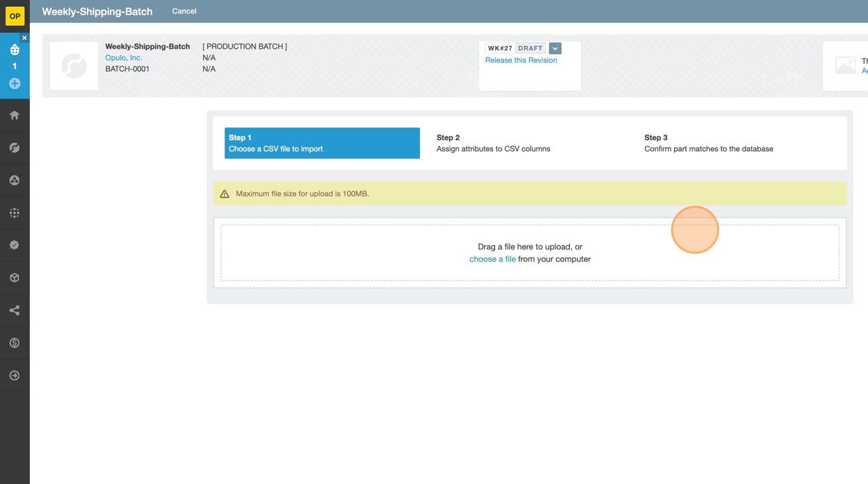868x484 pixels.
Task: Select Step 1 Choose a CSV file
Action: click(322, 143)
